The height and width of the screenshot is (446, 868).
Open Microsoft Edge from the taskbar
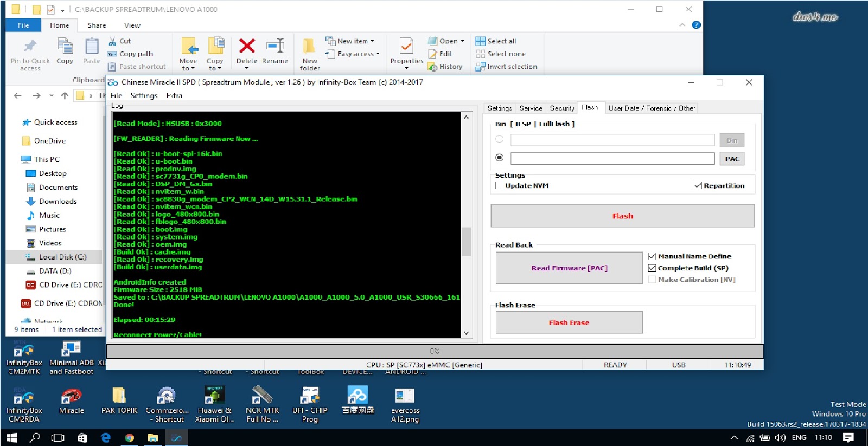(x=106, y=438)
